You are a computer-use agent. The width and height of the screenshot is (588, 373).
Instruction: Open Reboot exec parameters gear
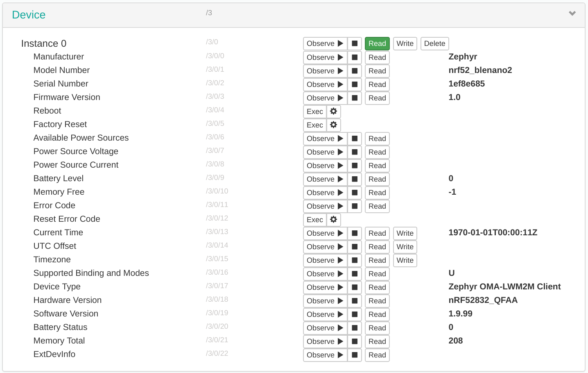(334, 111)
